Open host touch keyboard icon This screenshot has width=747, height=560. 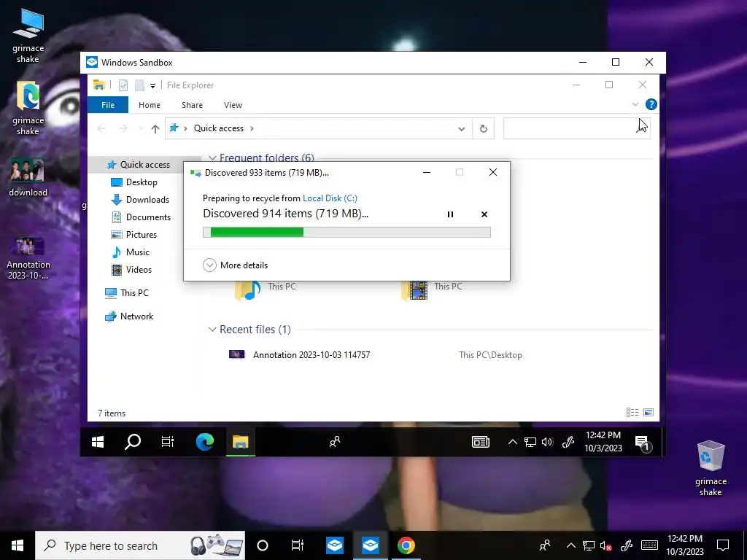pos(649,545)
